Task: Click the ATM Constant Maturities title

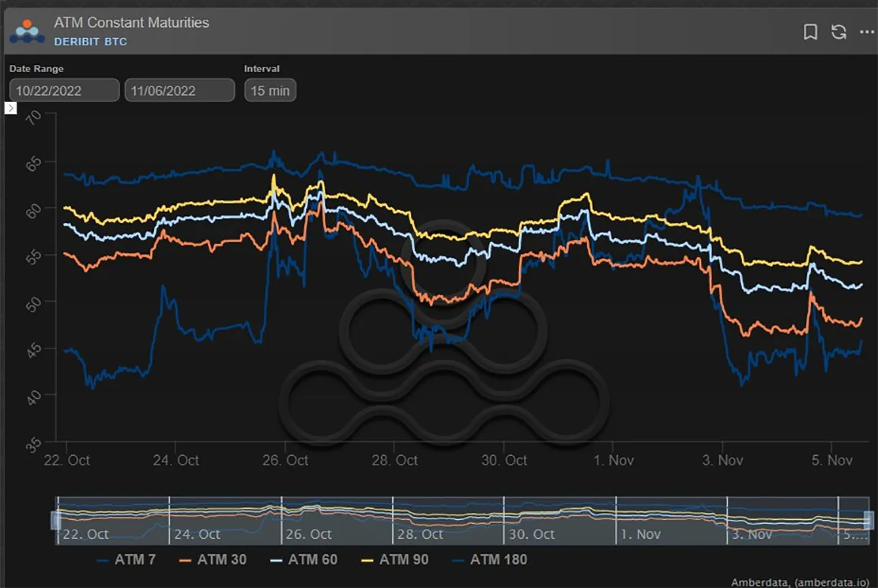Action: (132, 23)
